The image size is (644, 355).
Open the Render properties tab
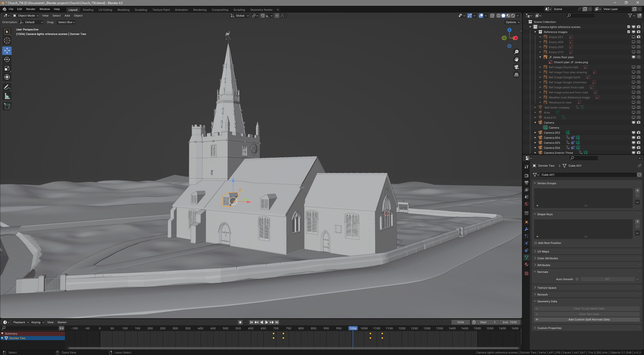(527, 175)
